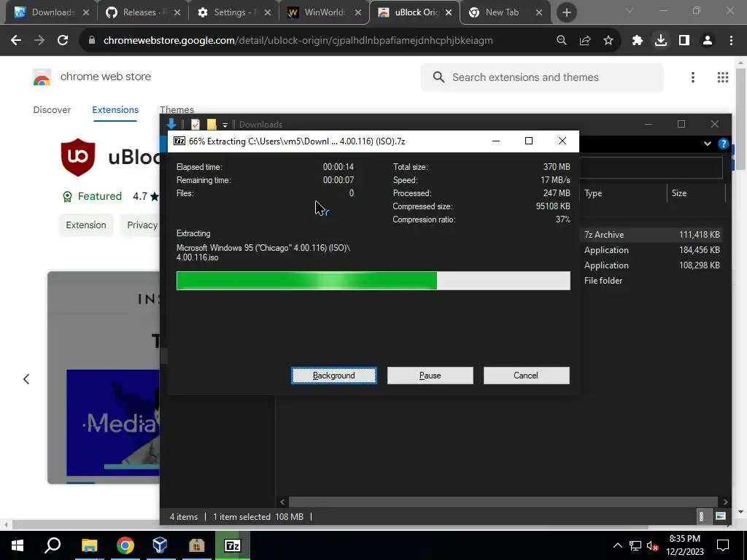
Task: Open File Explorer from taskbar
Action: tap(89, 545)
